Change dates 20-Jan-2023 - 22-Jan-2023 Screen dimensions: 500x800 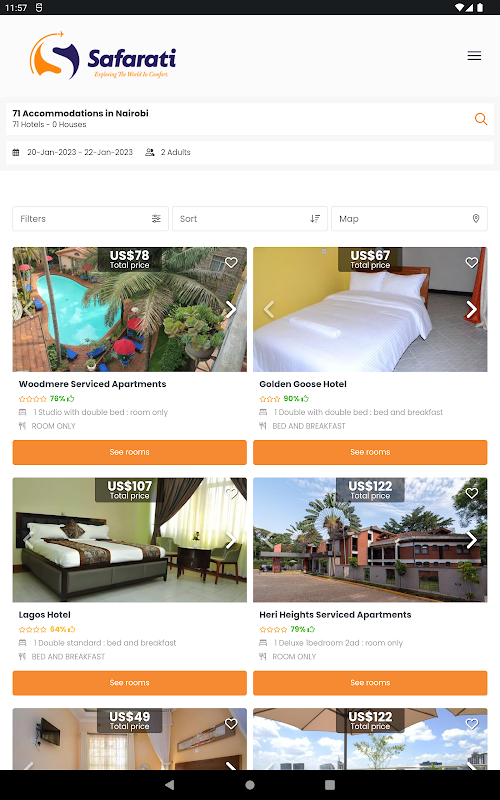click(80, 152)
